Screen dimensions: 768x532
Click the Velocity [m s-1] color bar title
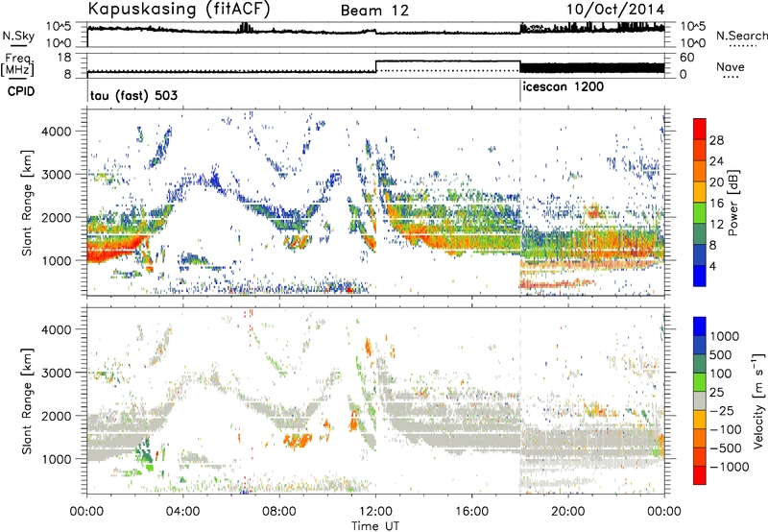(x=758, y=400)
